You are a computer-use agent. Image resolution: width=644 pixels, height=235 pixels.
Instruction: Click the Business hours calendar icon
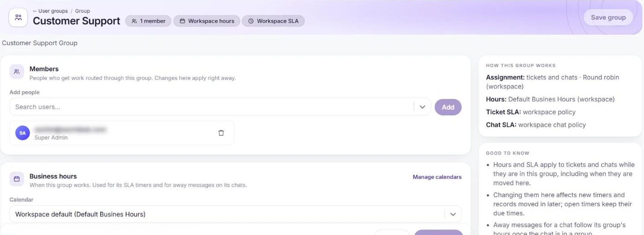17,179
